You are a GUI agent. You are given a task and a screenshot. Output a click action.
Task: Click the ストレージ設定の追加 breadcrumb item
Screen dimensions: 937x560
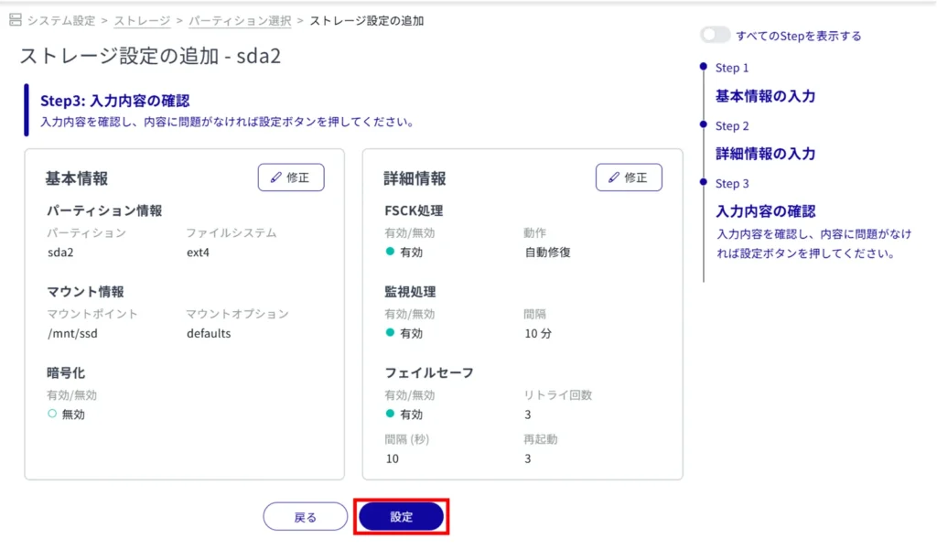[x=366, y=19]
